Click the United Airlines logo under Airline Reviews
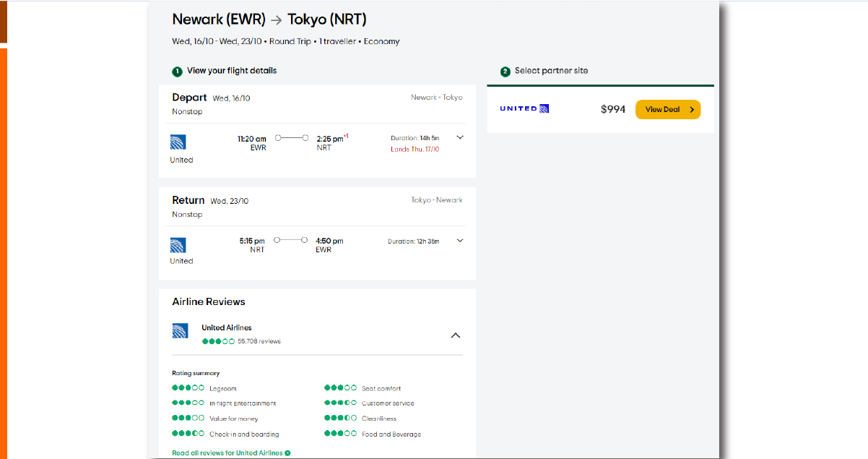 (x=180, y=331)
